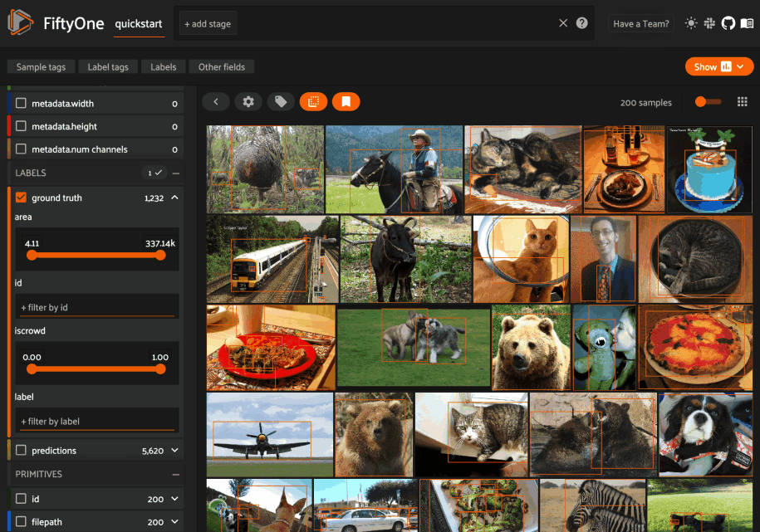The width and height of the screenshot is (760, 532).
Task: Click the FiftyOne title text
Action: coord(74,23)
